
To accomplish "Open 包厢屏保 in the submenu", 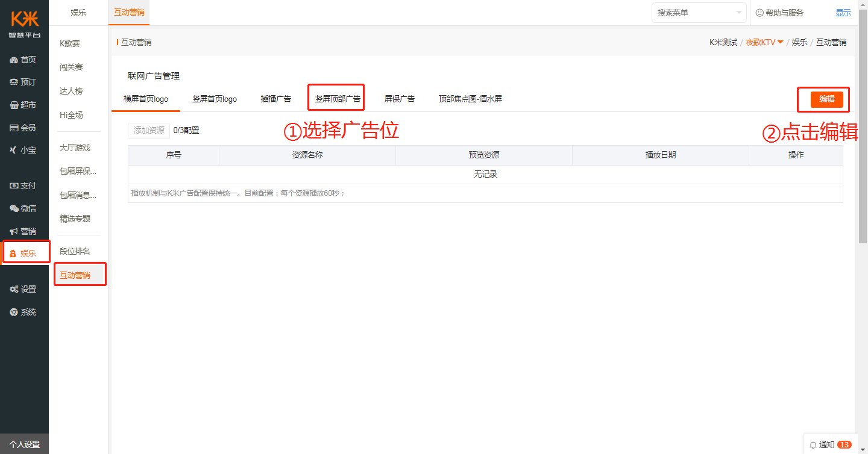I will (x=78, y=171).
